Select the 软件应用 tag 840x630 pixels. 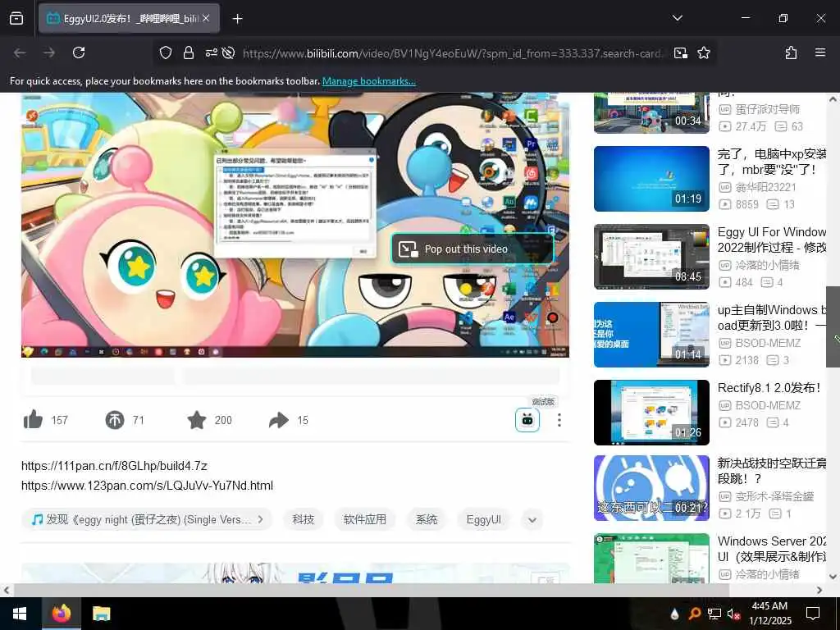pos(365,519)
